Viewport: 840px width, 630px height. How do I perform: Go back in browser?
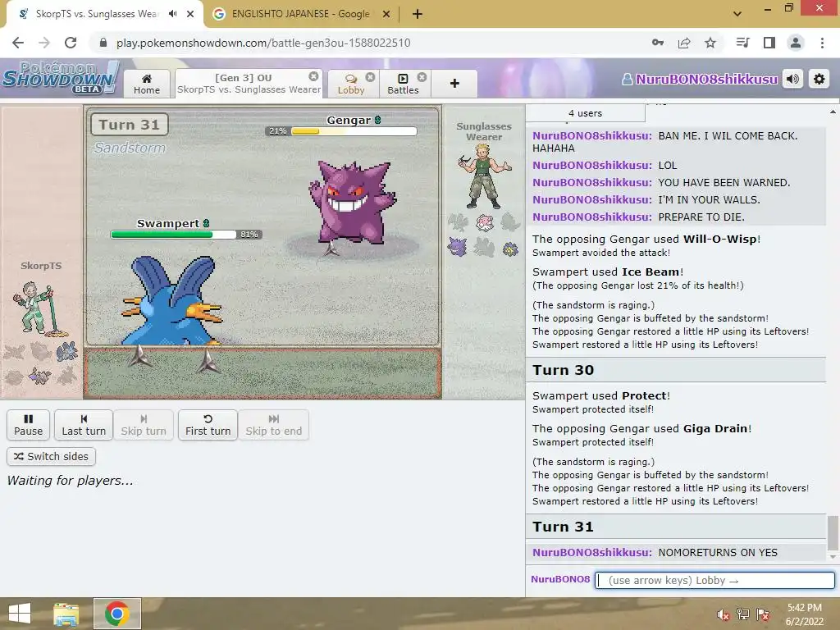tap(18, 43)
